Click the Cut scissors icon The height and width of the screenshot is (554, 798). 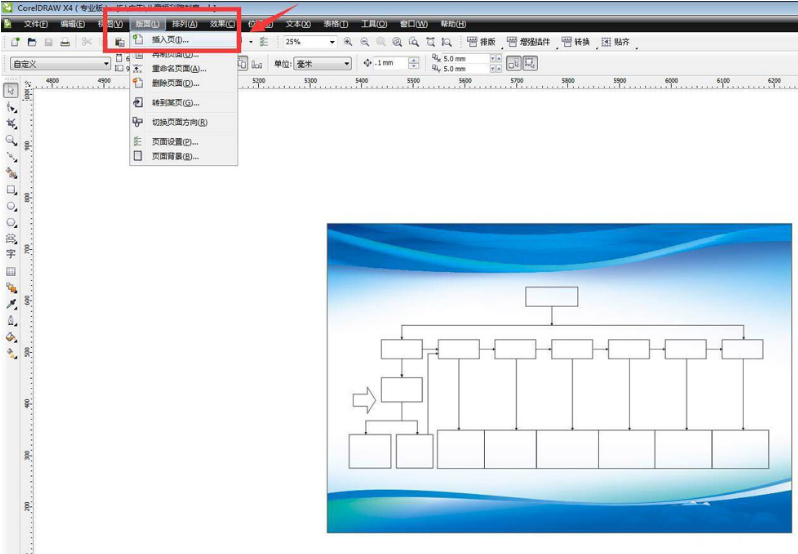[x=87, y=42]
